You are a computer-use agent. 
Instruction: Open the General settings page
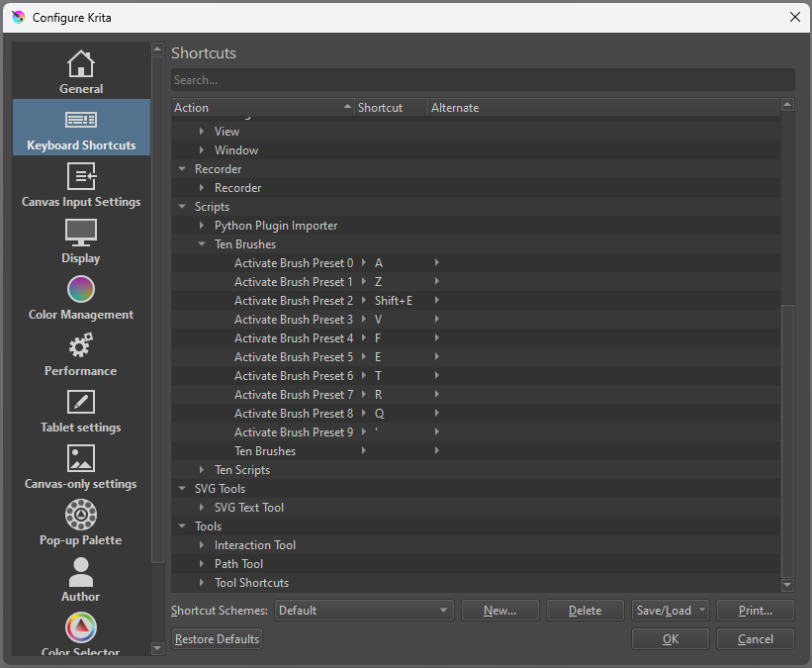click(x=81, y=71)
